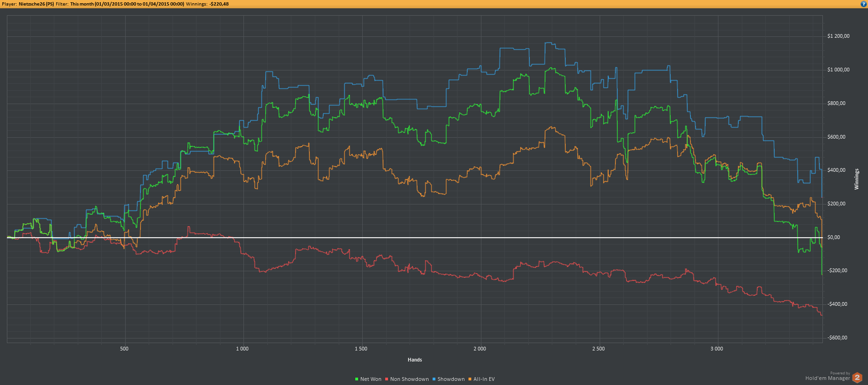Click the "$1 200,00" y-axis label
Viewport: 868px width, 385px height.
coord(839,36)
